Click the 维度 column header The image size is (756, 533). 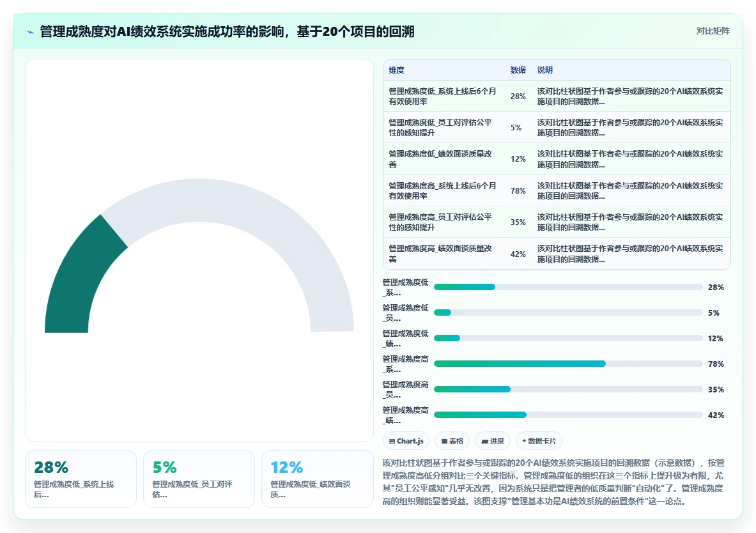pyautogui.click(x=396, y=70)
